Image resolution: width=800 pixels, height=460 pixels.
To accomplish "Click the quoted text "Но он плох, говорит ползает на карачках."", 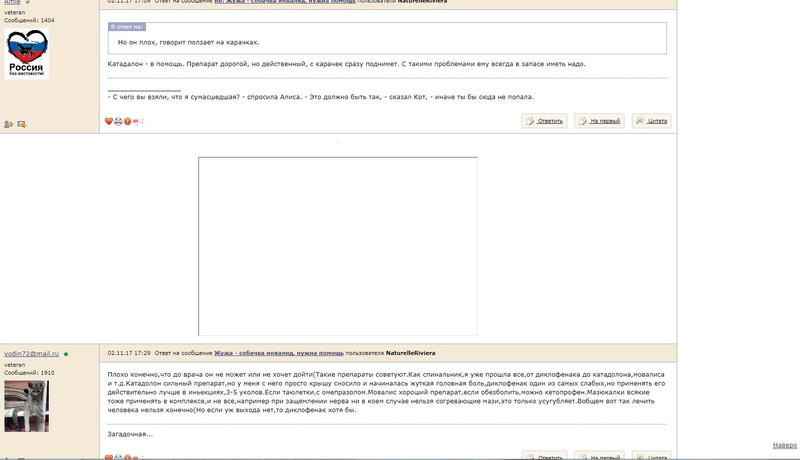I will pyautogui.click(x=188, y=42).
